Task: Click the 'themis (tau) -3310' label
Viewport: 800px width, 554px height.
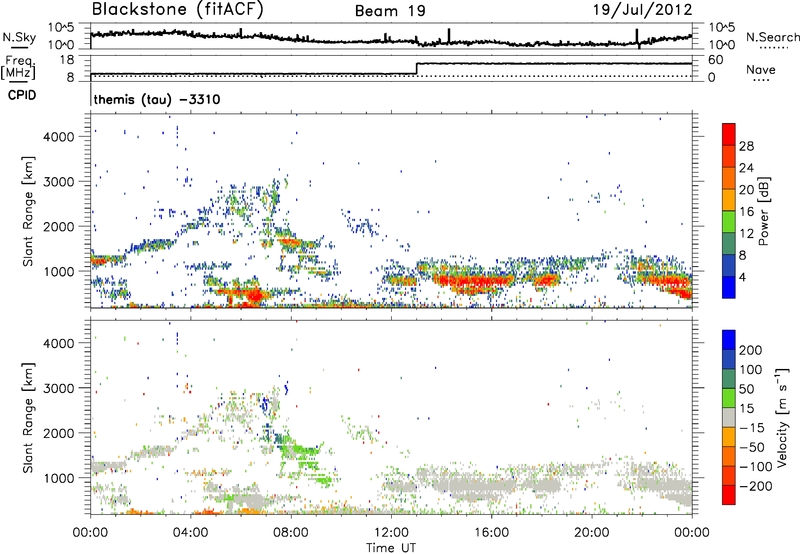Action: click(x=157, y=99)
